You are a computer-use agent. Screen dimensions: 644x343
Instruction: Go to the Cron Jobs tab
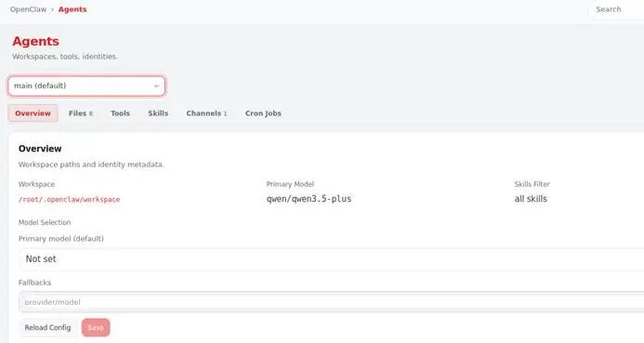tap(263, 113)
